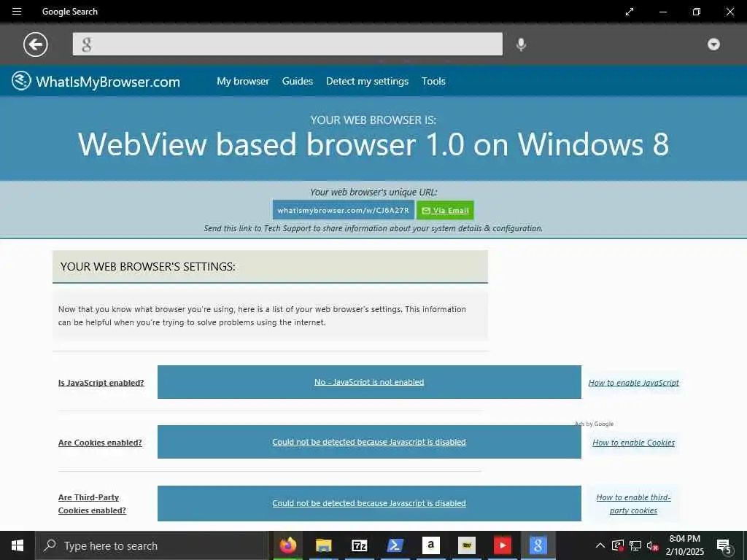Open the hamburger menu in the title bar
This screenshot has width=747, height=560.
(x=17, y=12)
